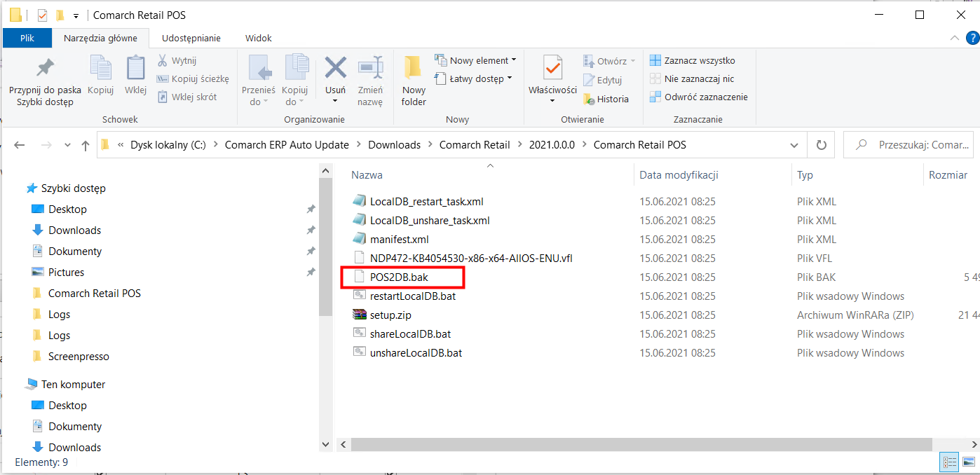The width and height of the screenshot is (980, 475).
Task: Open Pictures in Szybki dostęp
Action: pyautogui.click(x=66, y=273)
